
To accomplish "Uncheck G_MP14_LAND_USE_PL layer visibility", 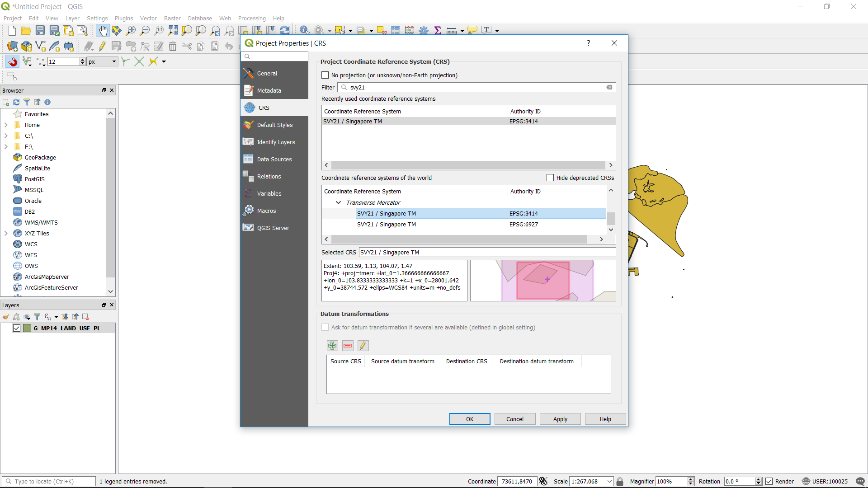I will [x=17, y=328].
